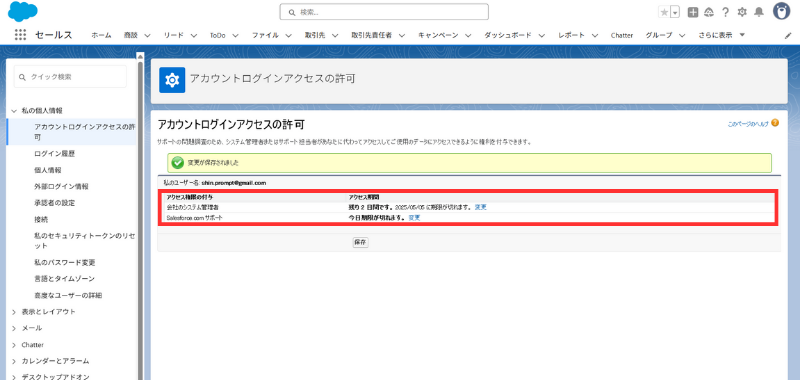800x380 pixels.
Task: Expand the カレンダーとアラーム section
Action: click(x=14, y=361)
